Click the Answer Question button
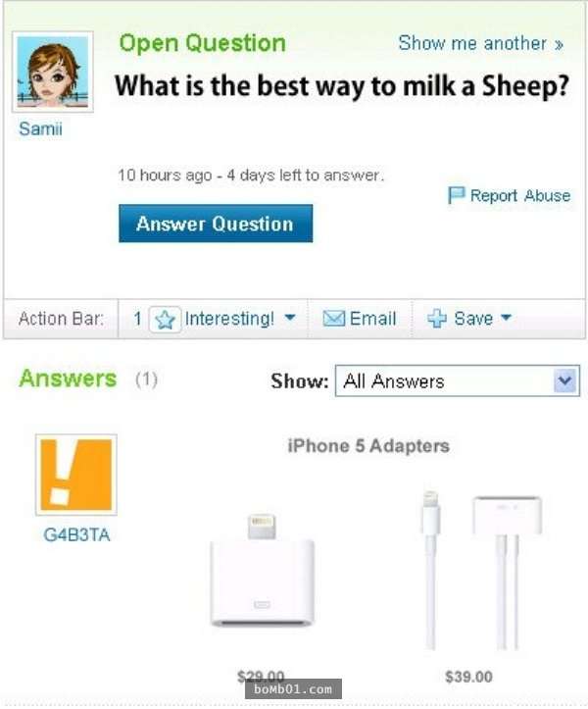The image size is (588, 709). pos(216,224)
